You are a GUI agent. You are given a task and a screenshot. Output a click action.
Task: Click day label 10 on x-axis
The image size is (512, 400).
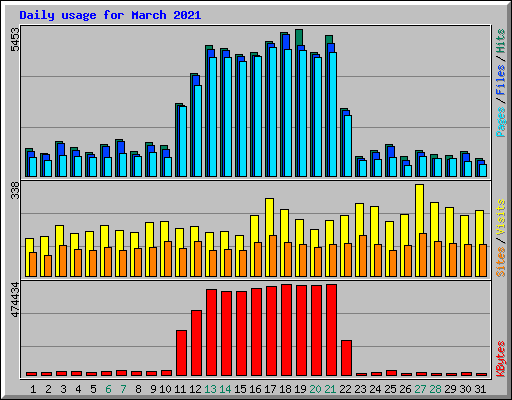(165, 389)
